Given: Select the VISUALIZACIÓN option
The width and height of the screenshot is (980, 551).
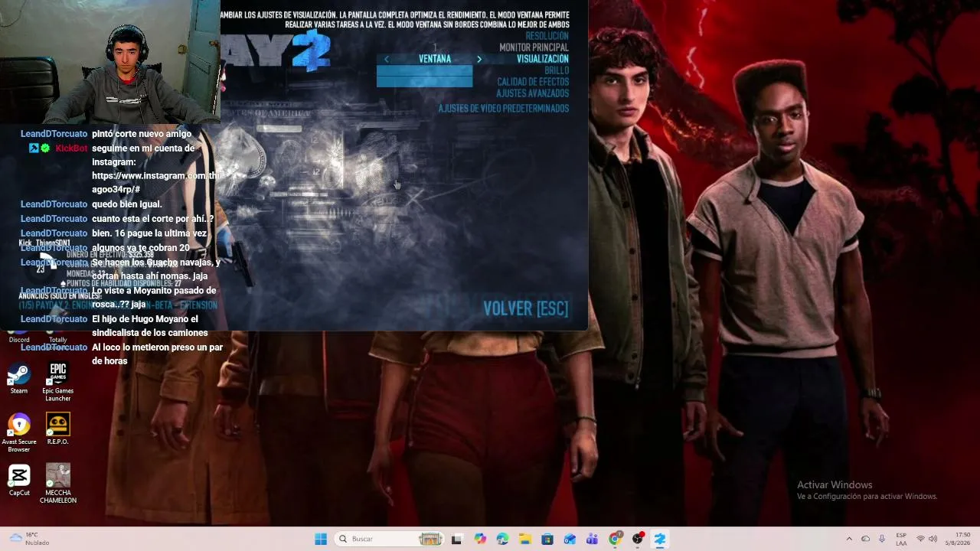Looking at the screenshot, I should tap(542, 59).
